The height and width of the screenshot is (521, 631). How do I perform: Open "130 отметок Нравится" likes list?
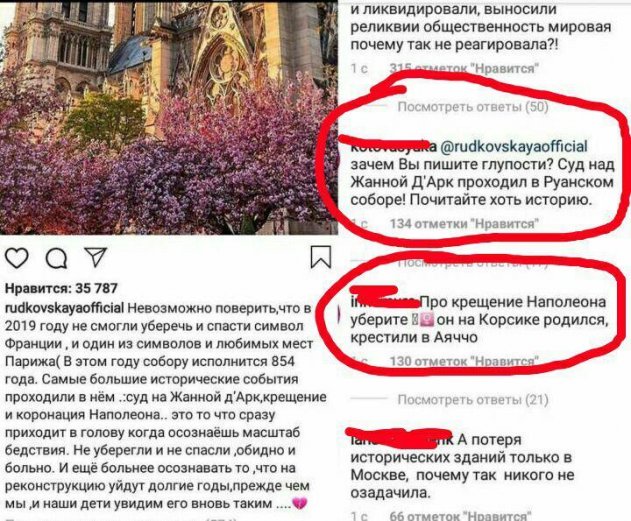pos(464,361)
